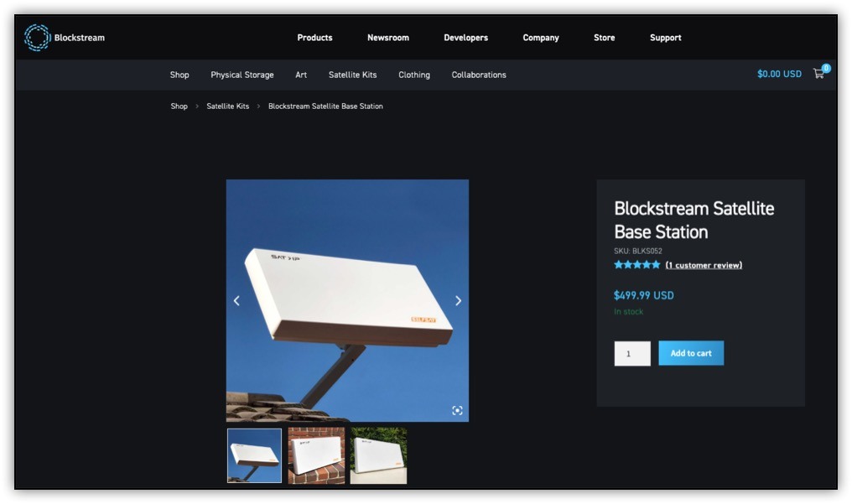Image resolution: width=852 pixels, height=504 pixels.
Task: Select Collaborations category
Action: click(x=479, y=75)
